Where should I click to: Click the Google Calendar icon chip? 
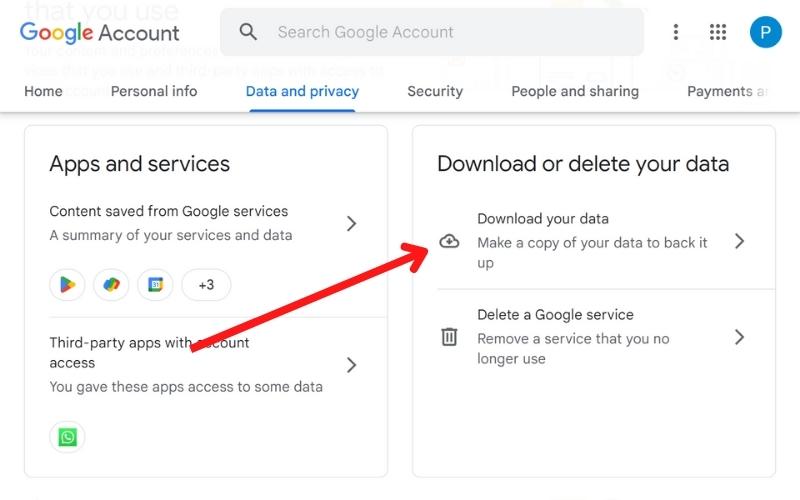pos(155,285)
